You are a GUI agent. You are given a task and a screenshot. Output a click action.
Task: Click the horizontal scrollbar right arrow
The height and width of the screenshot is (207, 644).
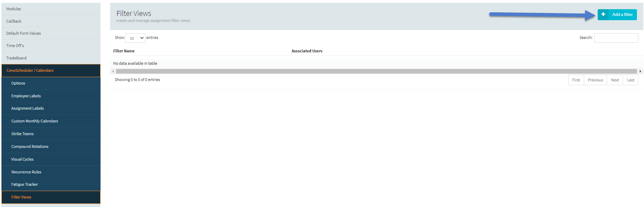tap(640, 71)
